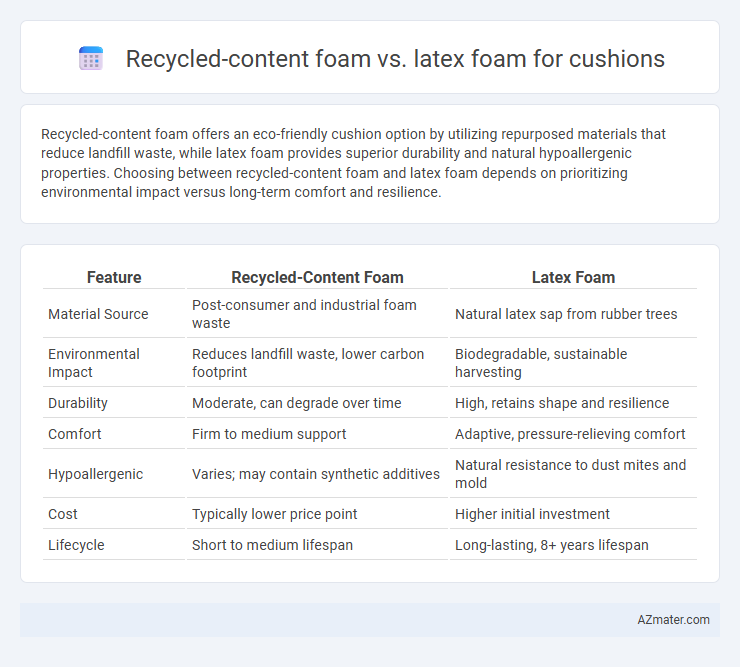Select the 'Lifecycle' row label

tap(76, 545)
